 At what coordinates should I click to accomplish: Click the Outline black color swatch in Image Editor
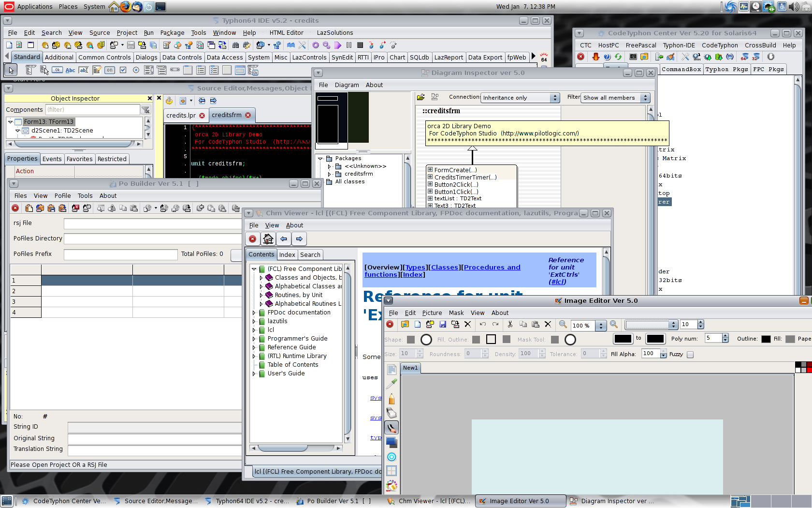click(766, 339)
